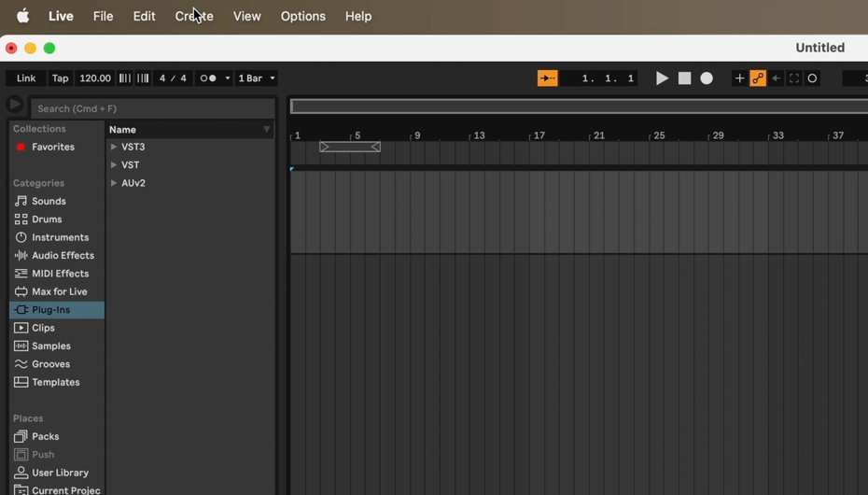Click the Session Record circle button
The height and width of the screenshot is (495, 868).
pos(812,78)
